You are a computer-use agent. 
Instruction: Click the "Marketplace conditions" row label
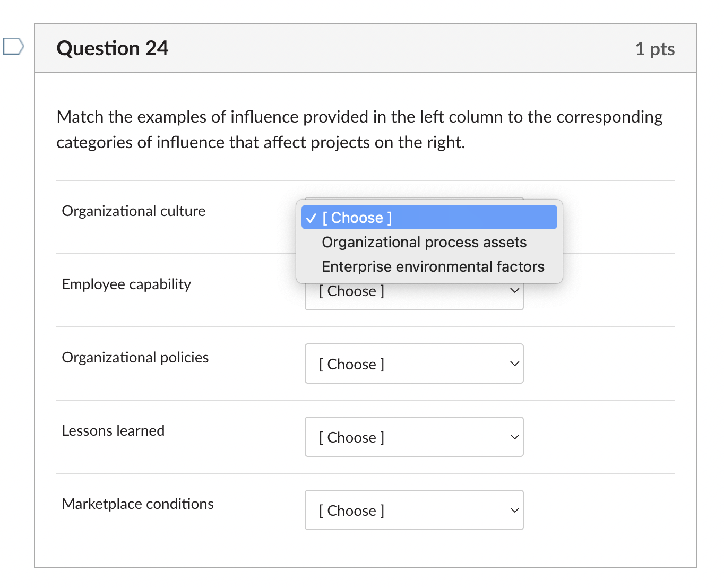tap(138, 504)
